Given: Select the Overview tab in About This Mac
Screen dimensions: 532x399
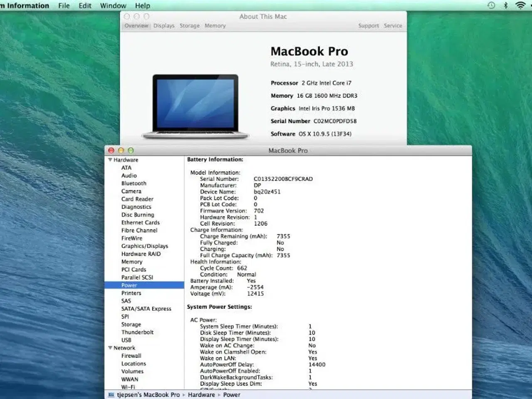Looking at the screenshot, I should 136,26.
